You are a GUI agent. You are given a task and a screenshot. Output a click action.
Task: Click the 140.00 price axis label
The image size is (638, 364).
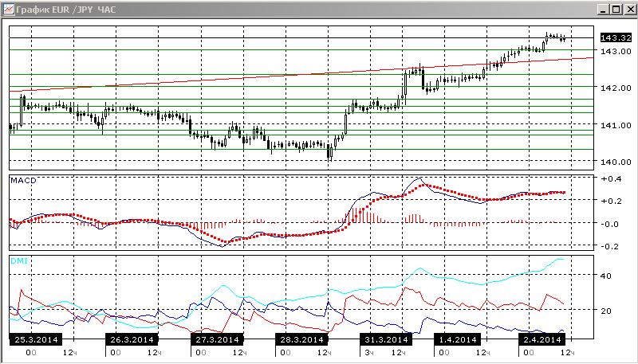click(x=616, y=162)
